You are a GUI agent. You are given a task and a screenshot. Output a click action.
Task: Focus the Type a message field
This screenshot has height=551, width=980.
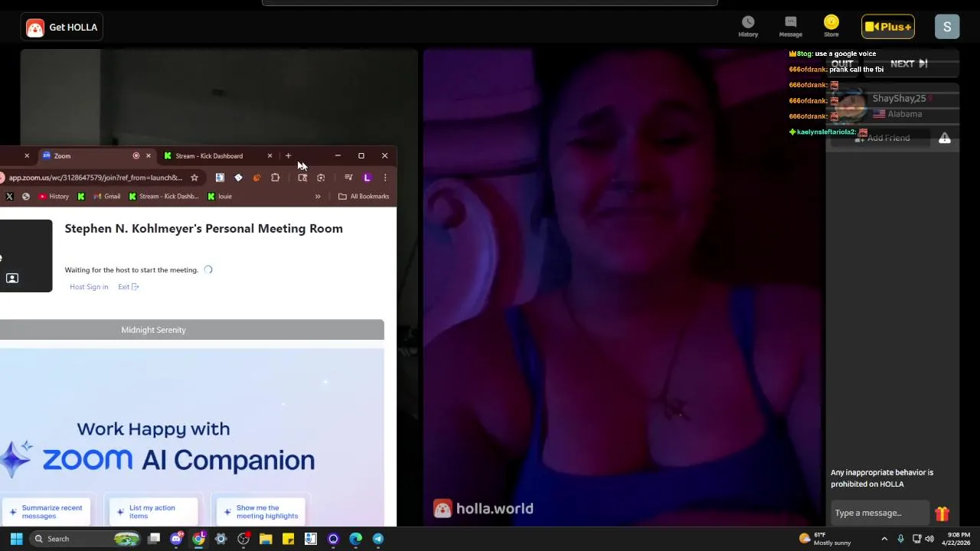879,513
